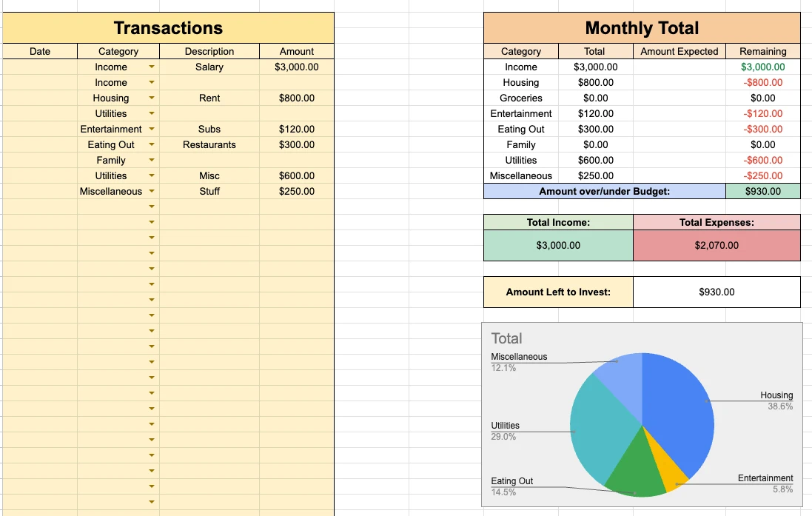The width and height of the screenshot is (812, 516).
Task: Expand Miscellaneous category dropdown arrow
Action: point(152,191)
